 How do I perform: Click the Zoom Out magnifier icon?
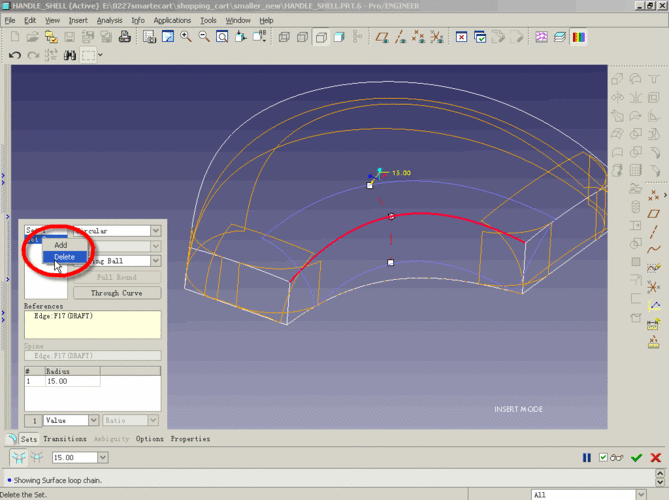pyautogui.click(x=204, y=38)
